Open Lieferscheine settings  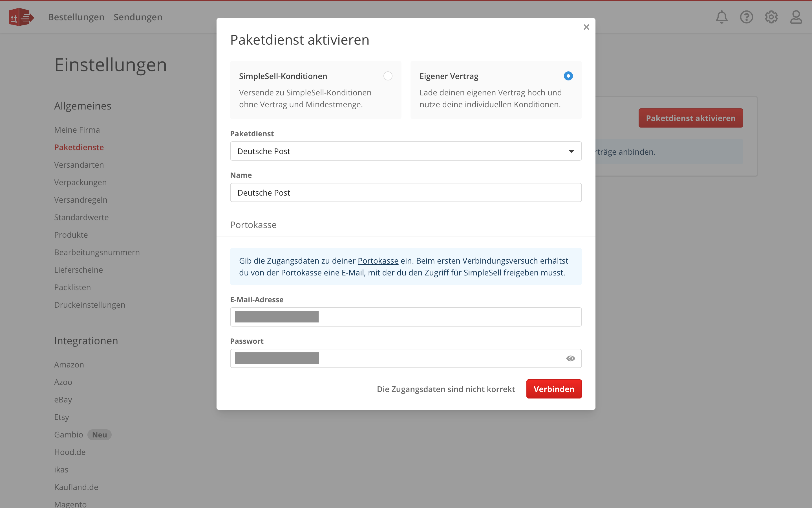pos(78,270)
